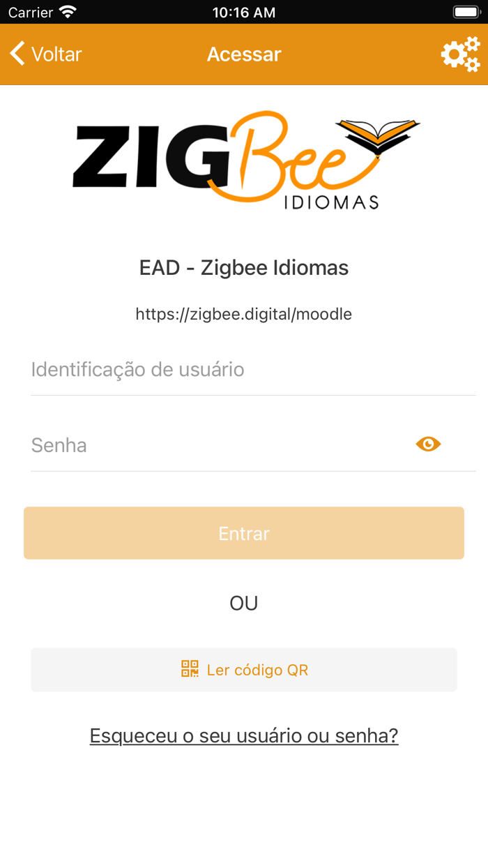Focus the 'Identificação de usuário' field

pos(243,370)
